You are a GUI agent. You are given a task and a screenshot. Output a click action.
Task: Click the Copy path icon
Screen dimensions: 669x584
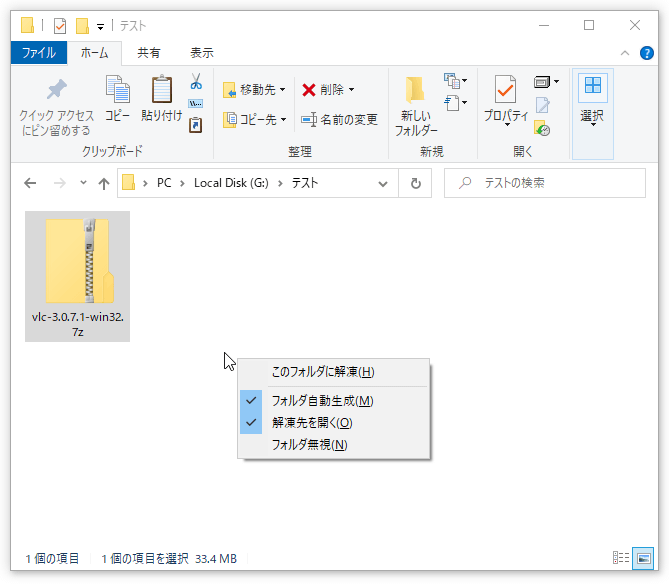click(x=195, y=103)
